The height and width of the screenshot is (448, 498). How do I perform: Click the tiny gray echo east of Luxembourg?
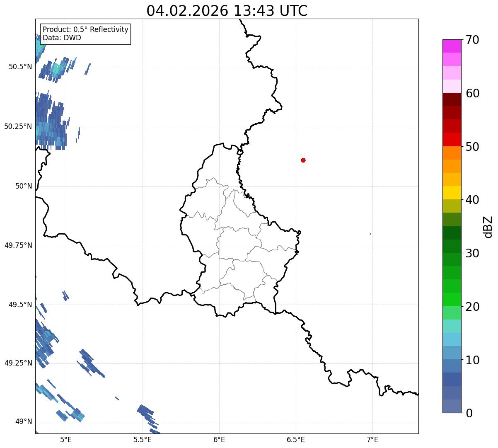(370, 234)
